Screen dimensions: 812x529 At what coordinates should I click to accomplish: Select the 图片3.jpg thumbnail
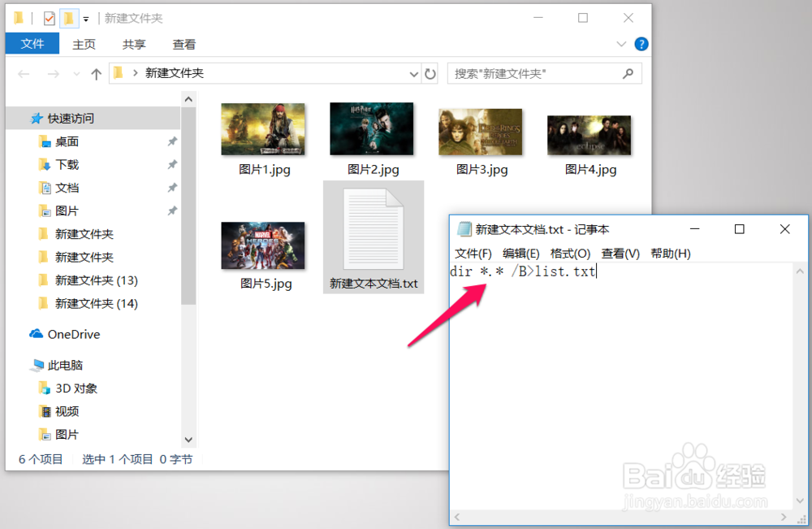[x=481, y=132]
